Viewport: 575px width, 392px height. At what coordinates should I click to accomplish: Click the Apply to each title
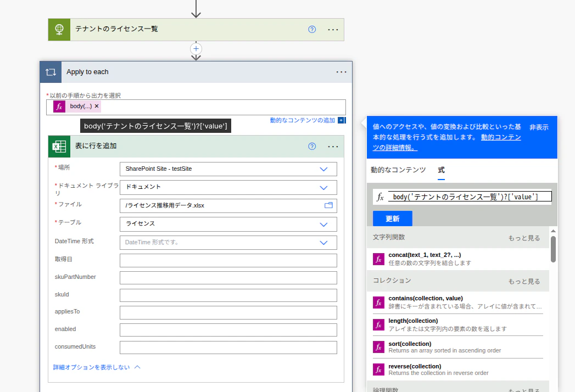[x=87, y=72]
